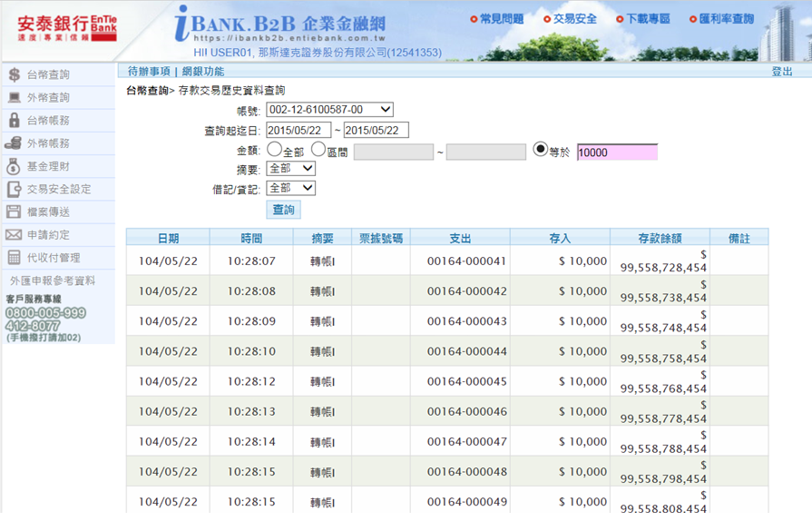Open 交易安全設定 sidebar menu
This screenshot has height=521, width=812.
pyautogui.click(x=58, y=189)
